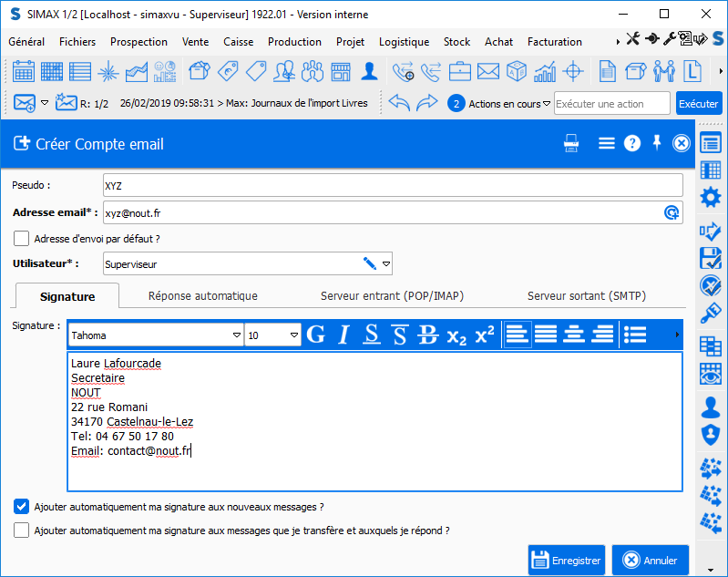Screen dimensions: 728x577
Task: Apply italic formatting to signature text
Action: tap(343, 335)
